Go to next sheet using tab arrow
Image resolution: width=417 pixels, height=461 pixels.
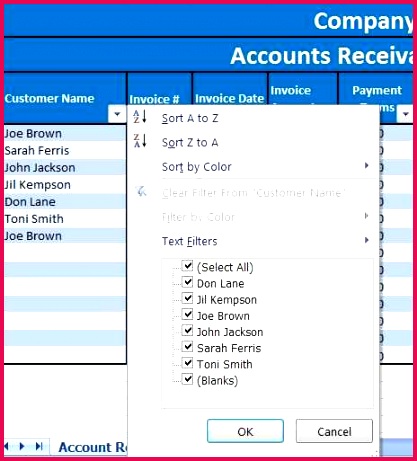(22, 446)
